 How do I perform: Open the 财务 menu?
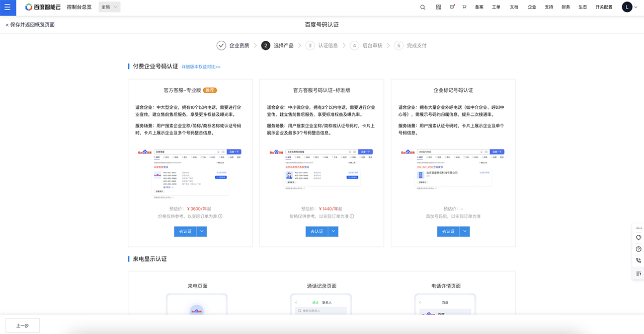coord(566,7)
